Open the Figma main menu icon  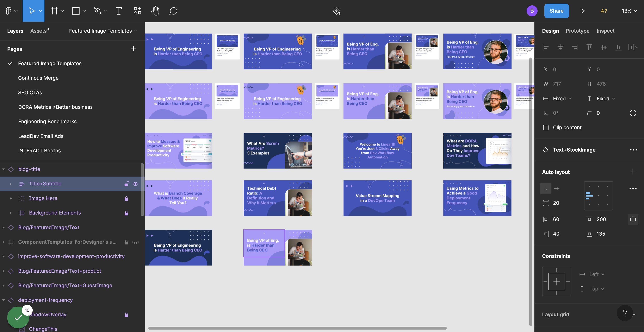[x=9, y=11]
